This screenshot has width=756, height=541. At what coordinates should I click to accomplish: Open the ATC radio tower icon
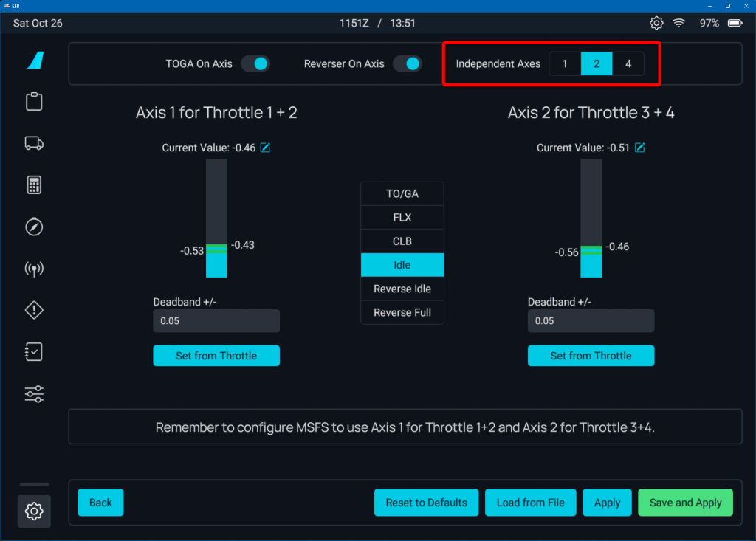point(34,269)
